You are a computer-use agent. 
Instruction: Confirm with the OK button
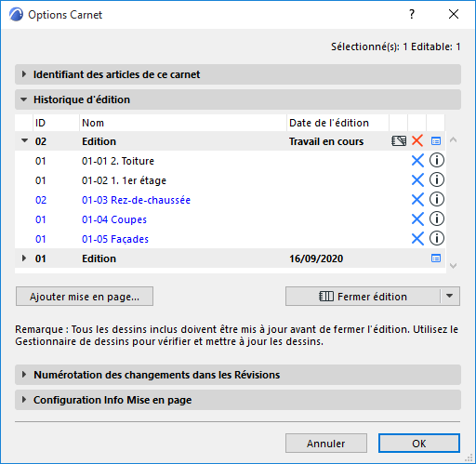tap(419, 444)
